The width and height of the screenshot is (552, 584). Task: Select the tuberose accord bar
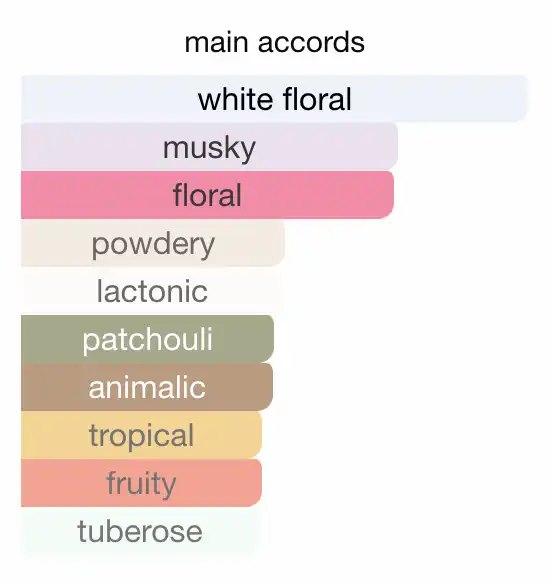[140, 531]
